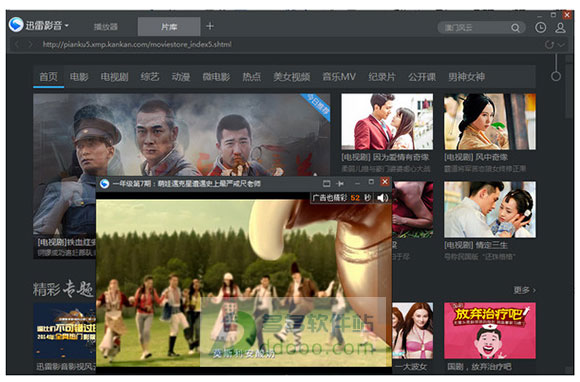Refresh the page with reload icon
Viewport: 580px width, 382px height.
click(x=549, y=45)
